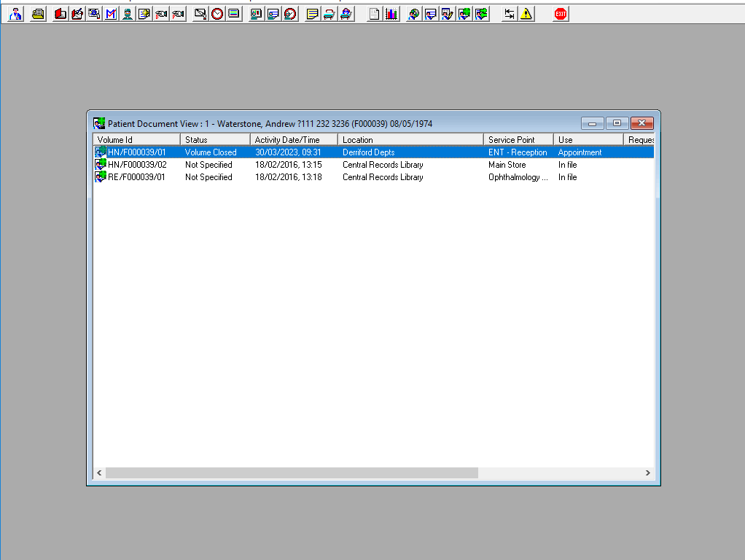745x560 pixels.
Task: Click the Ophthalmology service point cell
Action: point(518,177)
